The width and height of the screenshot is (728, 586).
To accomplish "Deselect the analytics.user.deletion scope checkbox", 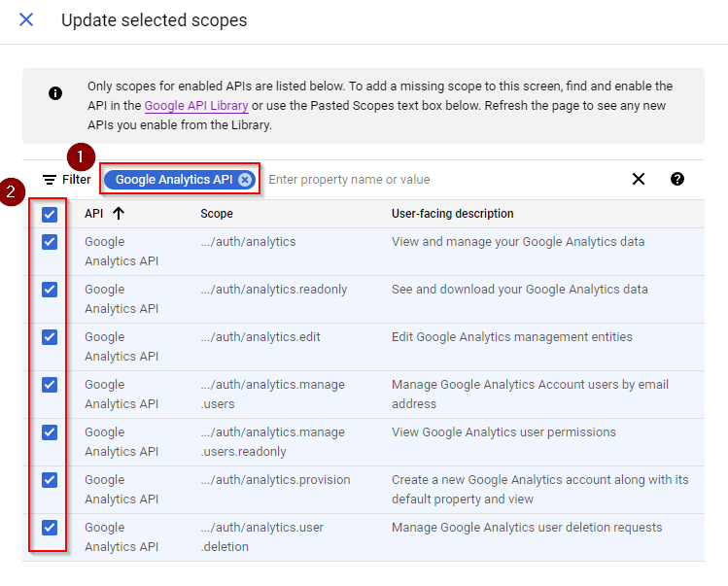I will tap(50, 528).
